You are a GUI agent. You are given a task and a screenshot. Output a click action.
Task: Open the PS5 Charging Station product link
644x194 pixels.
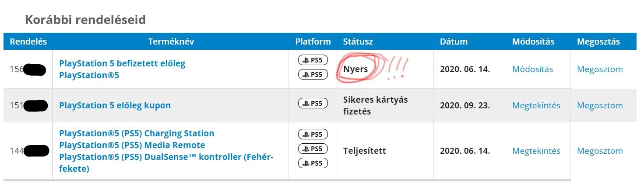(x=137, y=133)
